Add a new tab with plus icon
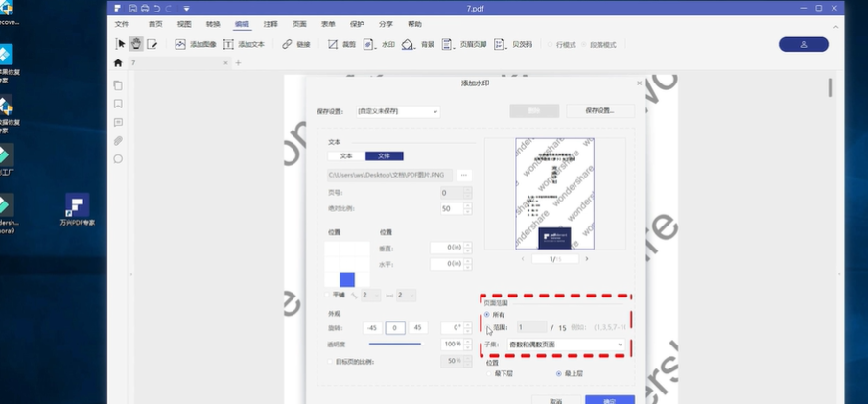Screen dimensions: 868x404 (x=238, y=63)
